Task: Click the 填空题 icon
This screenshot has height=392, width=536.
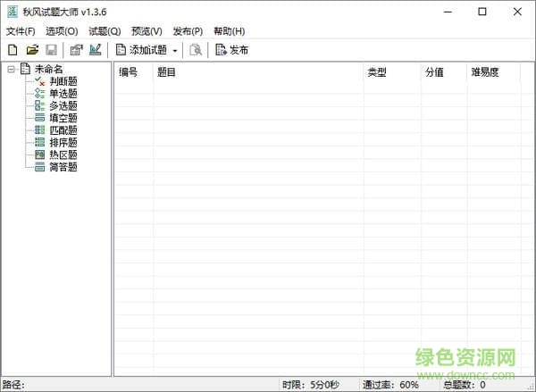Action: coord(40,118)
